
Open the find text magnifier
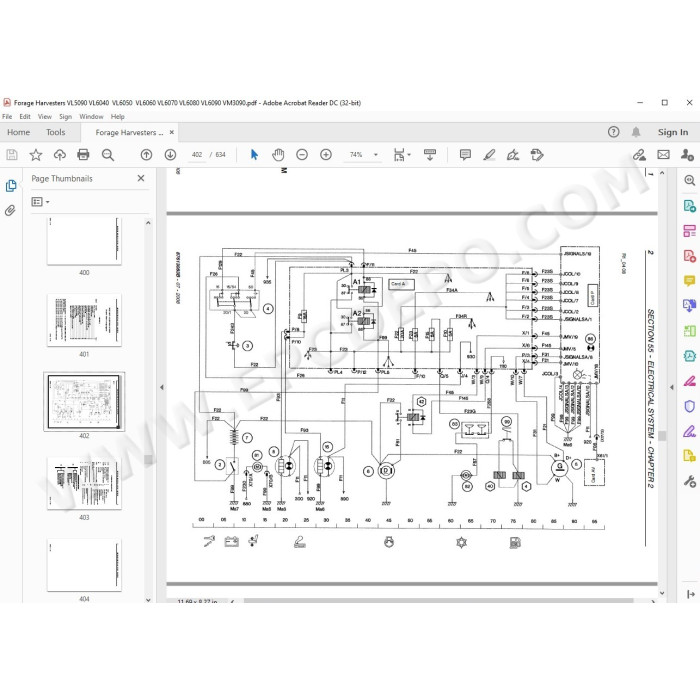coord(108,155)
